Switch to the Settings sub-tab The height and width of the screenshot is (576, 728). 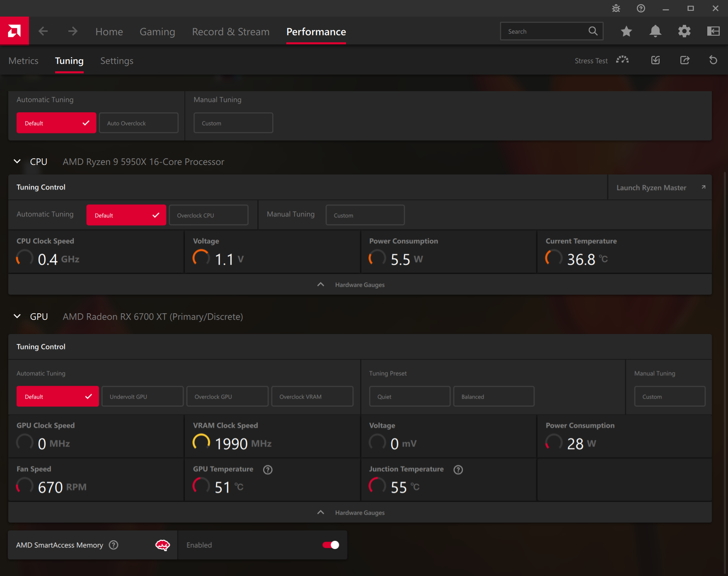pyautogui.click(x=117, y=61)
